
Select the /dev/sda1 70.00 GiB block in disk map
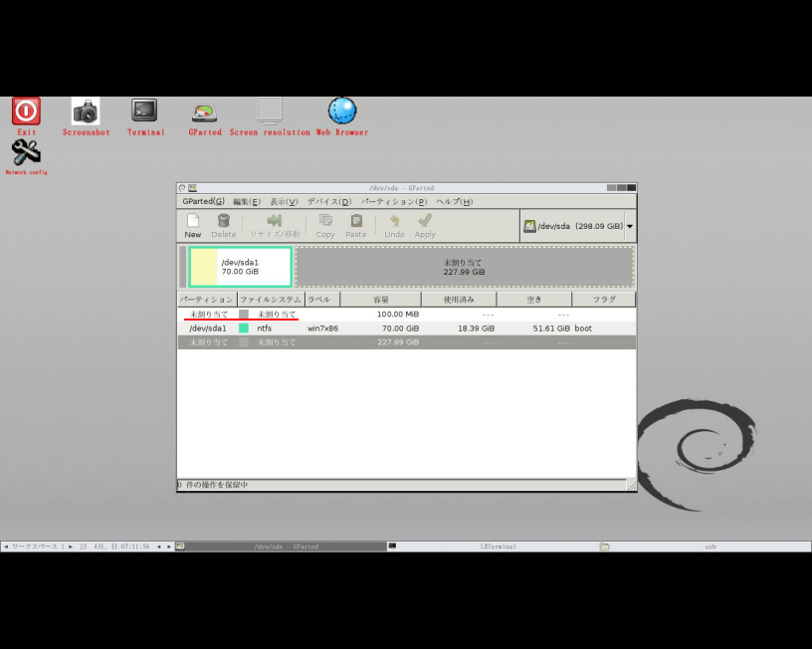[240, 267]
